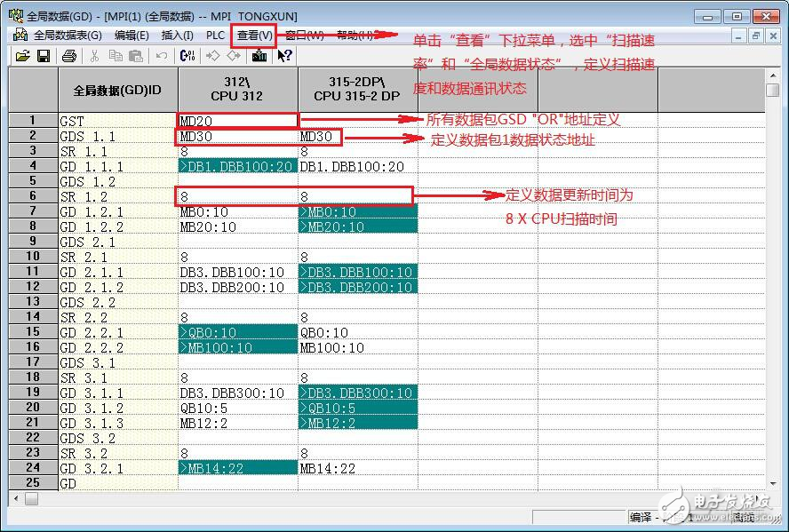Viewport: 789px width, 532px height.
Task: Click row header number 6
Action: tap(32, 196)
